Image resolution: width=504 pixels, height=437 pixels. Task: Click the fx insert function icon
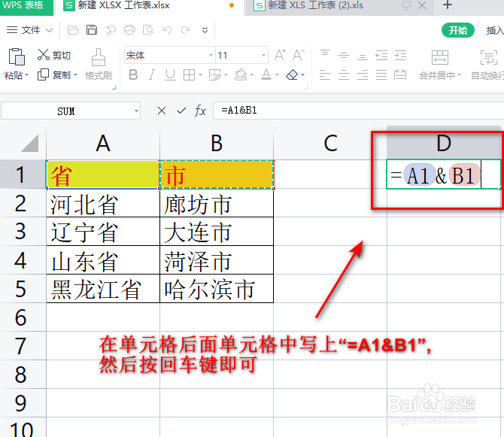pyautogui.click(x=200, y=111)
